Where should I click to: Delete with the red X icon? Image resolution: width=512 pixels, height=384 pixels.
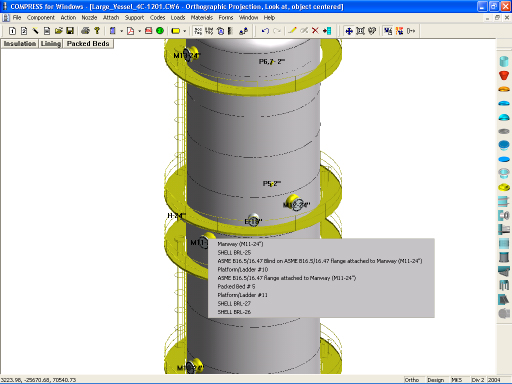click(315, 31)
